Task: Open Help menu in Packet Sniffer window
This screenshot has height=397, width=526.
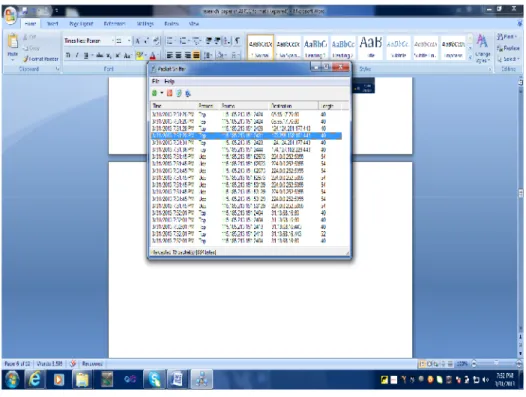Action: click(x=169, y=82)
